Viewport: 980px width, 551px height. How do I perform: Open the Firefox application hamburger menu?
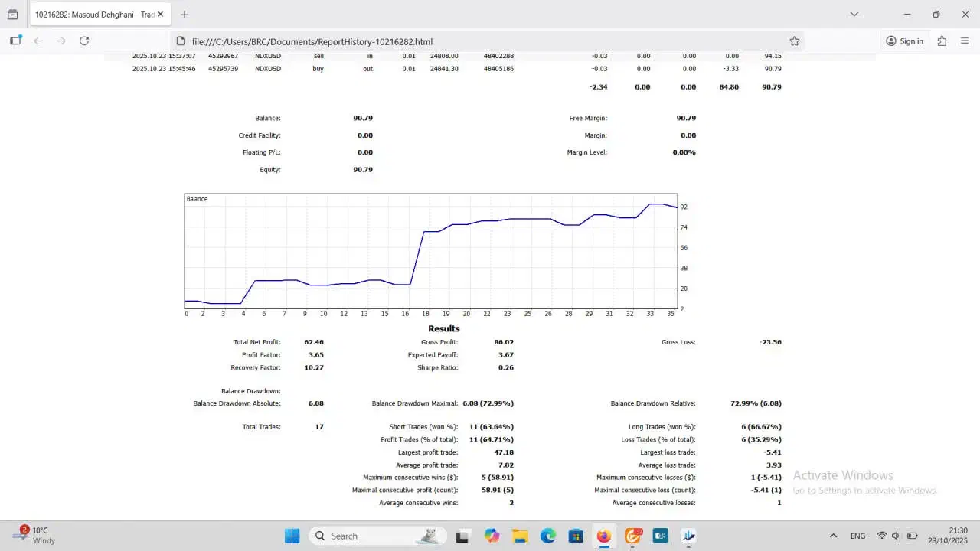coord(965,41)
